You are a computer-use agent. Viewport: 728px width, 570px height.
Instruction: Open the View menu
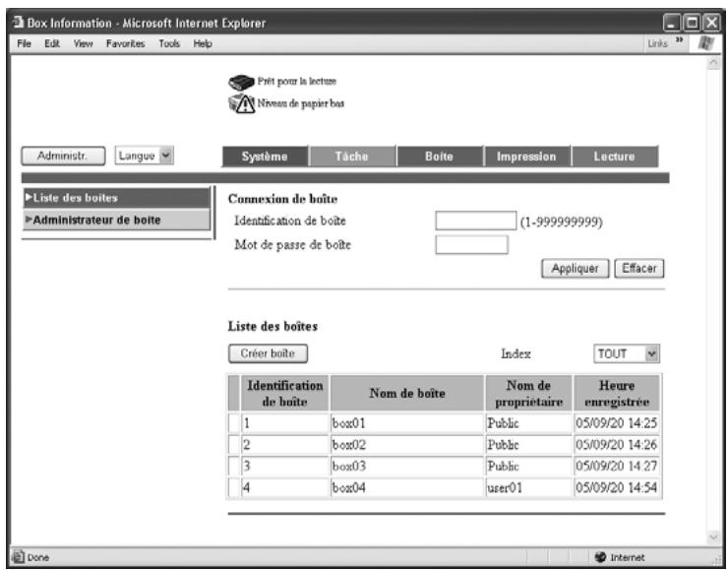point(83,43)
